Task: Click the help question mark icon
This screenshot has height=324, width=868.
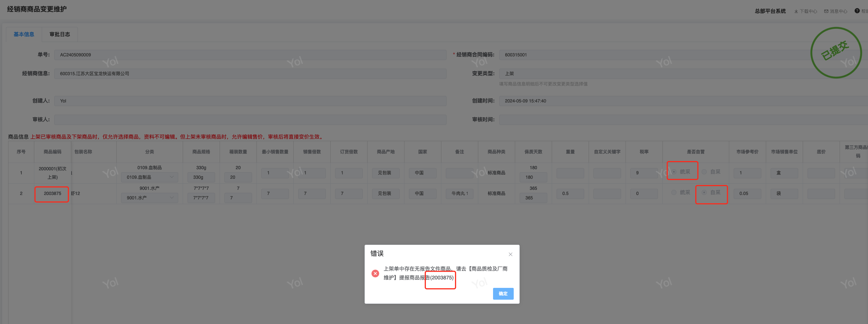Action: (857, 11)
